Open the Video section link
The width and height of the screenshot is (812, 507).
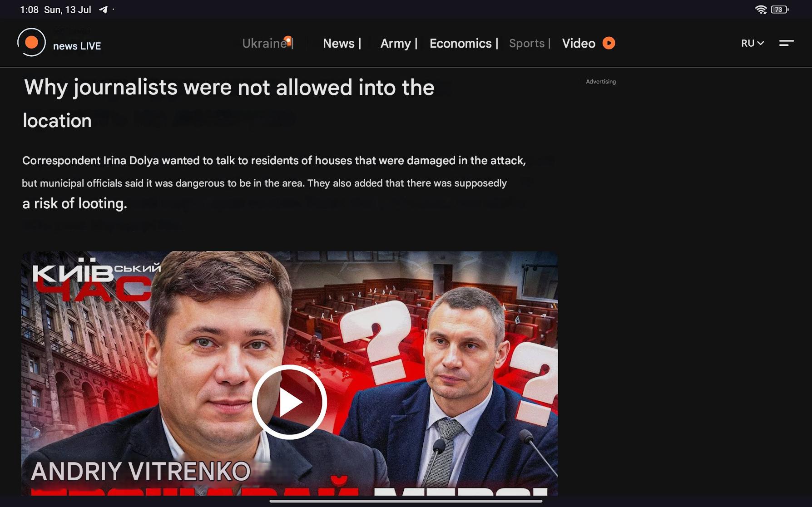point(579,43)
